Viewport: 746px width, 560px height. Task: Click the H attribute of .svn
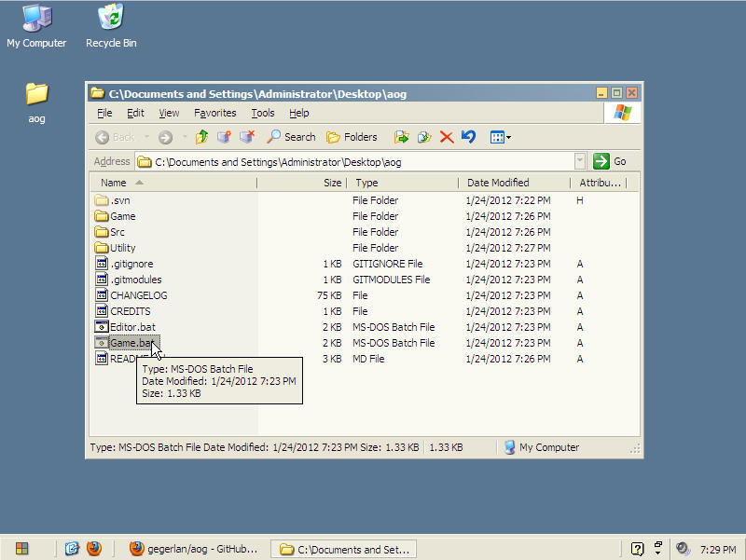point(579,200)
